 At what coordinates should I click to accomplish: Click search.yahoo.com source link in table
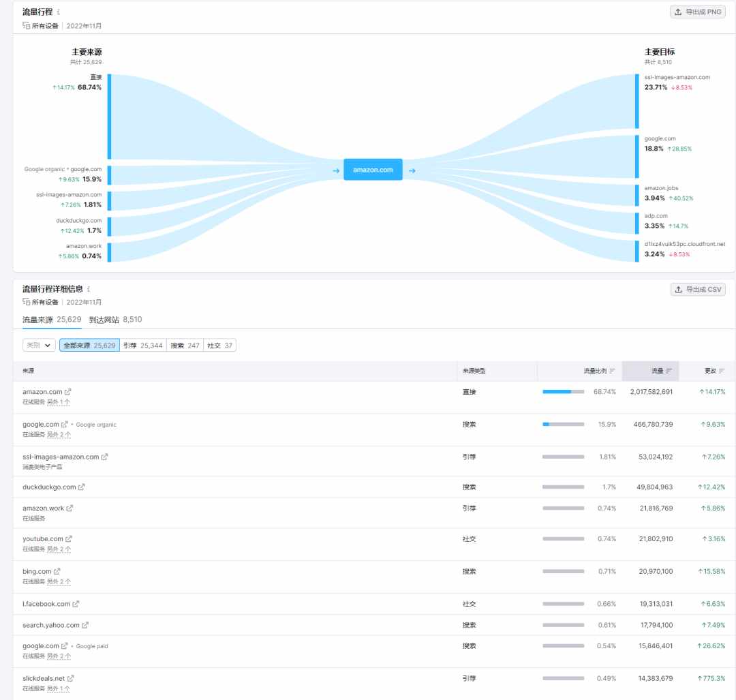pyautogui.click(x=50, y=625)
